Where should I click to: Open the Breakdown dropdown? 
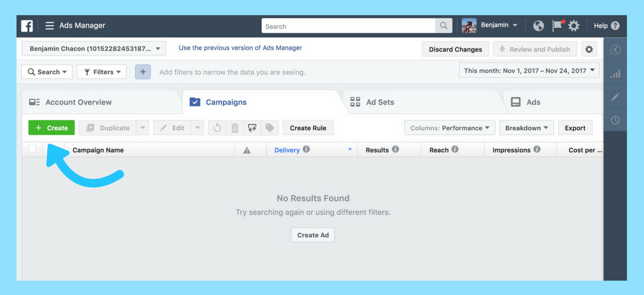pyautogui.click(x=526, y=128)
